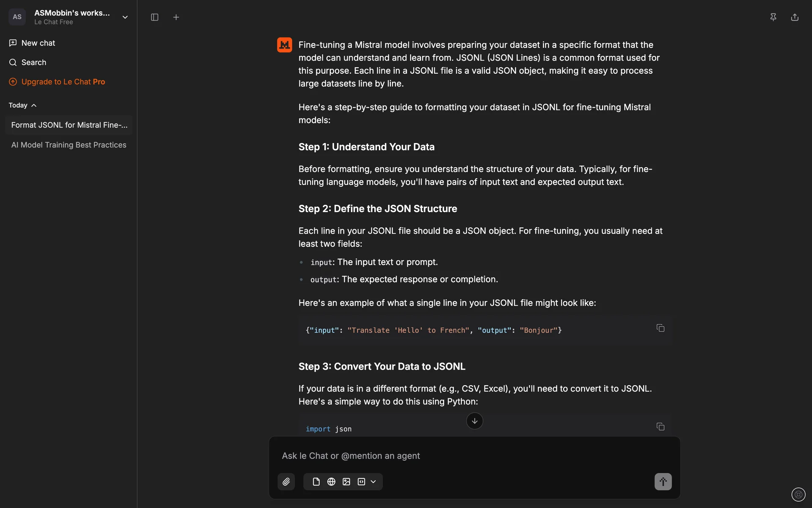Copy the JSON input/output example code

[660, 328]
